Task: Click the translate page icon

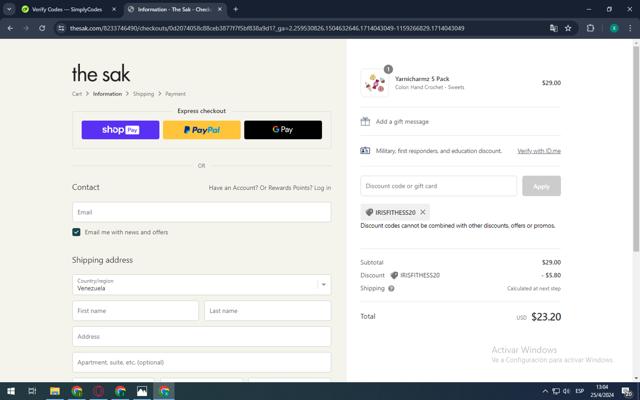Action: pos(553,28)
